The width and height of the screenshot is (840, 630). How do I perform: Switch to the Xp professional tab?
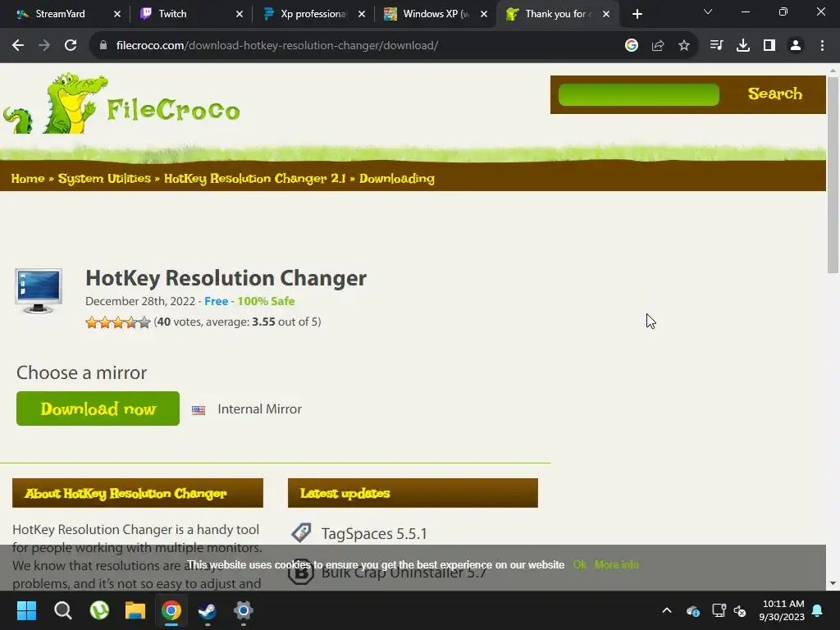click(314, 14)
